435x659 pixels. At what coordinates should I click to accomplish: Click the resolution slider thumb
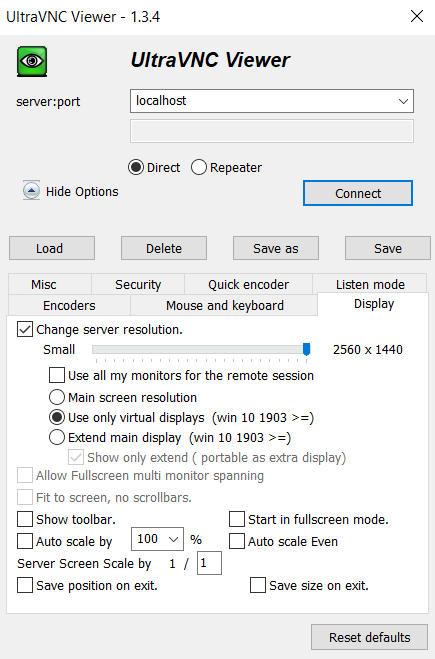306,349
